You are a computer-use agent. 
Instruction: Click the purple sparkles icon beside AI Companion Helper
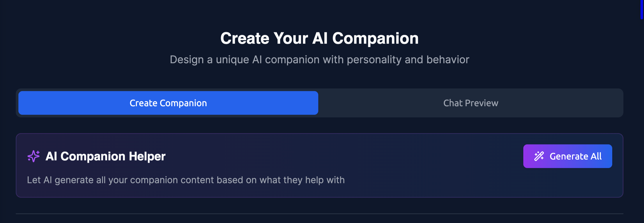33,156
